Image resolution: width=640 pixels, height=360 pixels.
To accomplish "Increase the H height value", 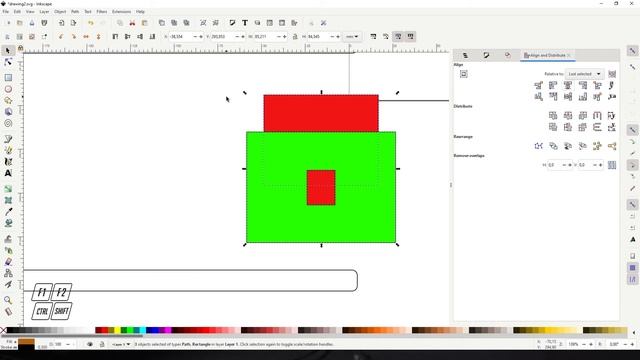I will [338, 37].
